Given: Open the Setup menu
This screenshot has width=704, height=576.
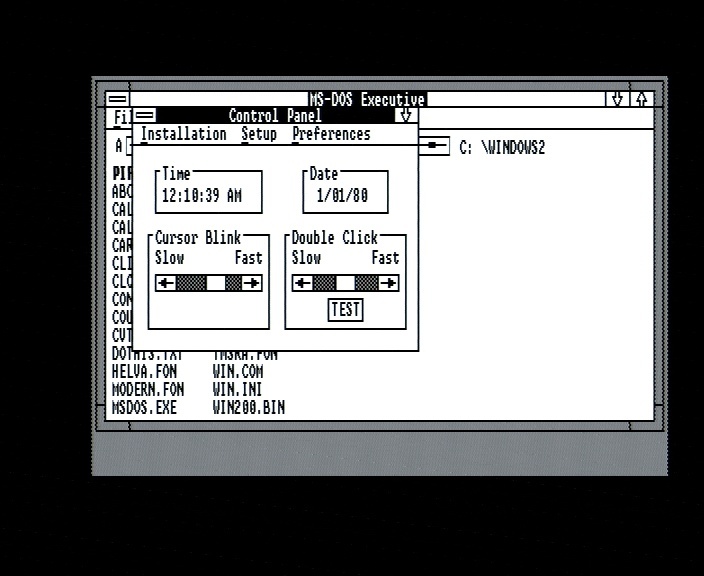Looking at the screenshot, I should (x=259, y=134).
